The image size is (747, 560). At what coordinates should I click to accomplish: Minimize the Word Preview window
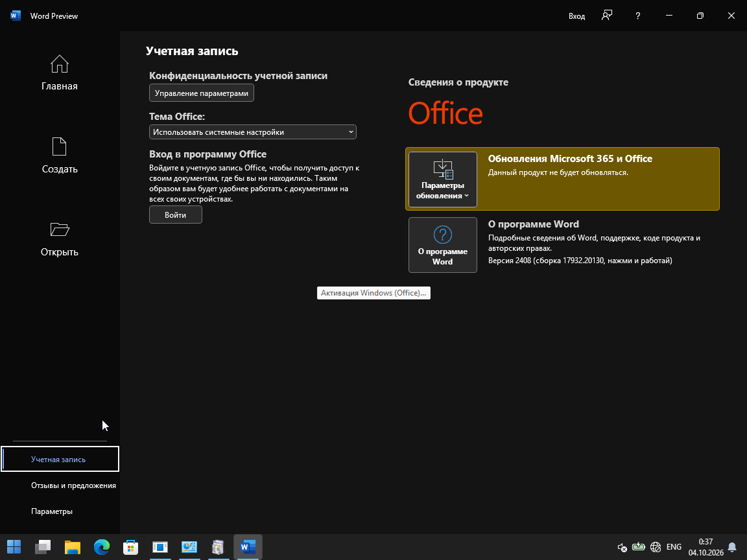pyautogui.click(x=669, y=16)
